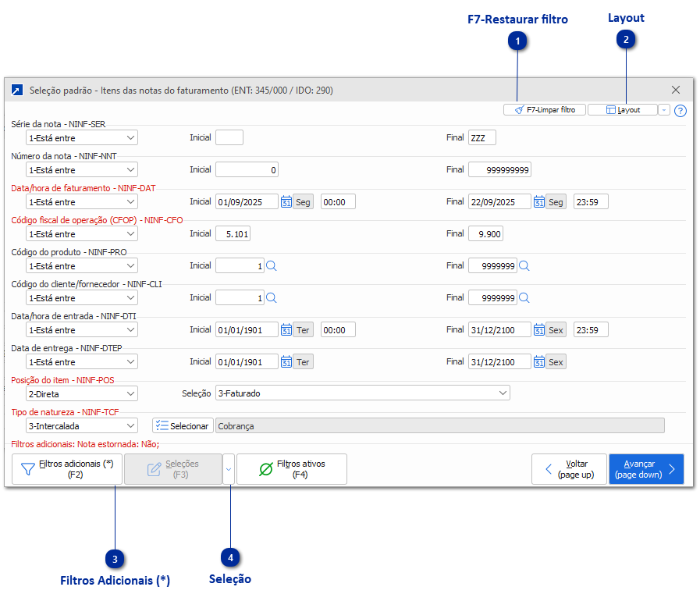Close the Seleção padrão window
This screenshot has height=601, width=700.
coord(676,91)
